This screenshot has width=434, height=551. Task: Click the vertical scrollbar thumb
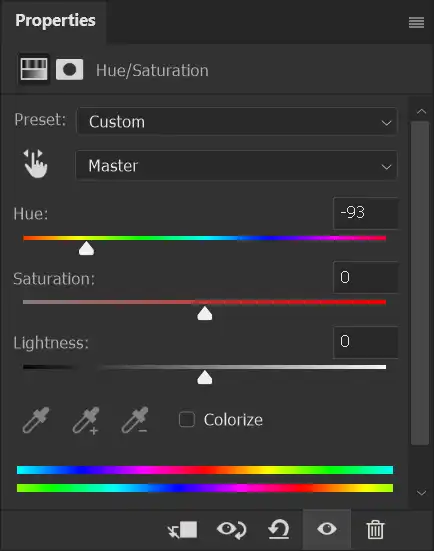click(420, 283)
